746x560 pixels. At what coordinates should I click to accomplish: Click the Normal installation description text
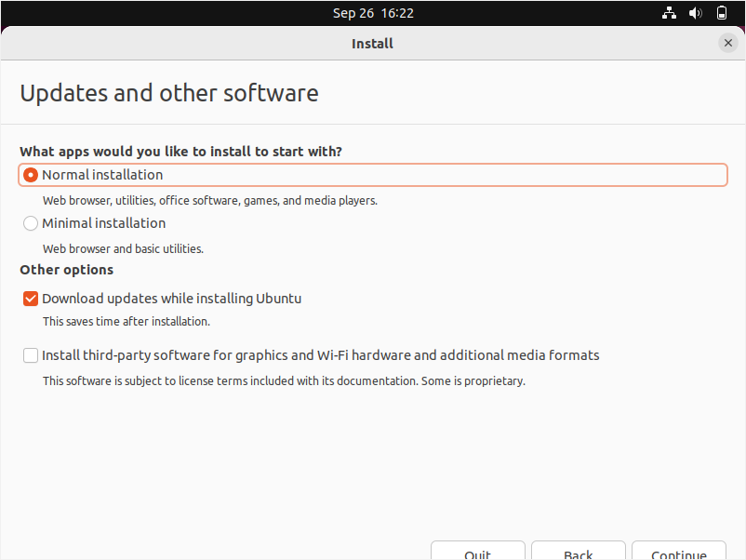click(209, 200)
